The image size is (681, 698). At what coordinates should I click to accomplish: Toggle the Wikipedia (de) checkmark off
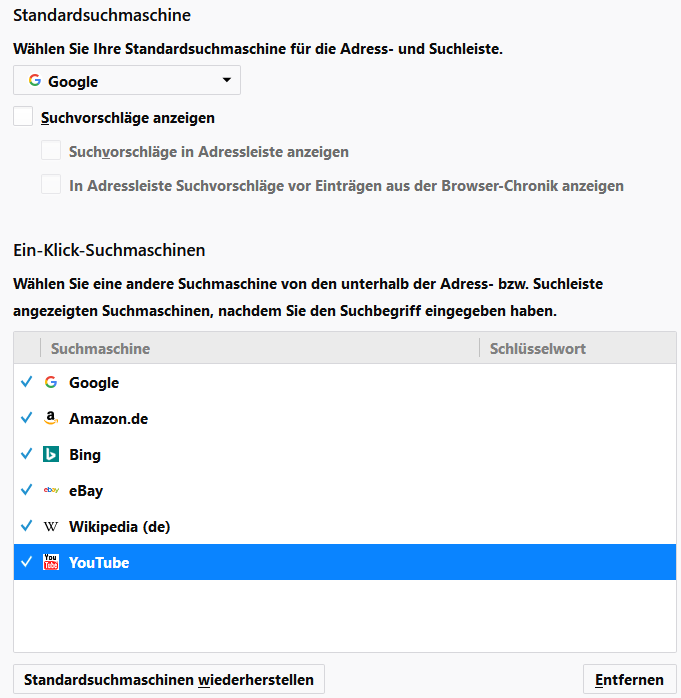26,527
